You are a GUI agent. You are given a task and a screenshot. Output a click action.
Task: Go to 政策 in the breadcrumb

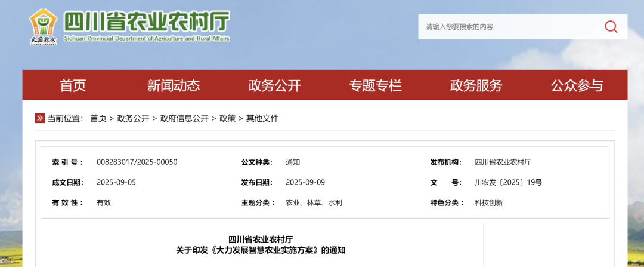tap(228, 118)
